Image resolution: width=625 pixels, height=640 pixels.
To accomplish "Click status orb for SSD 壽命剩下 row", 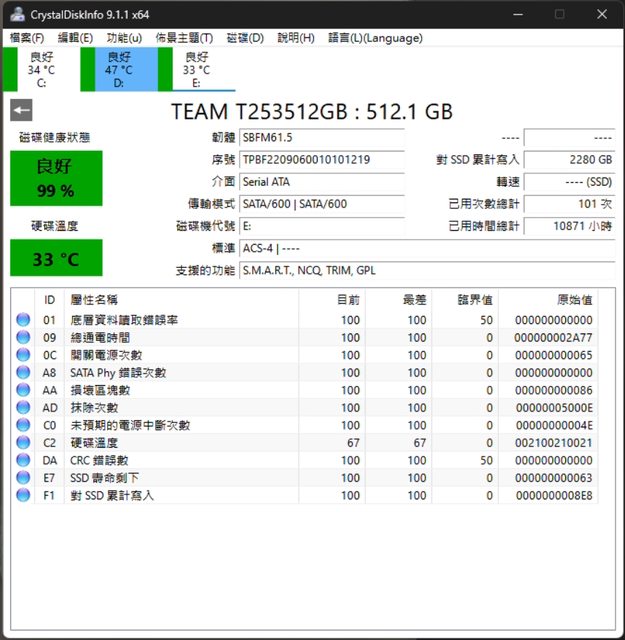I will (23, 478).
